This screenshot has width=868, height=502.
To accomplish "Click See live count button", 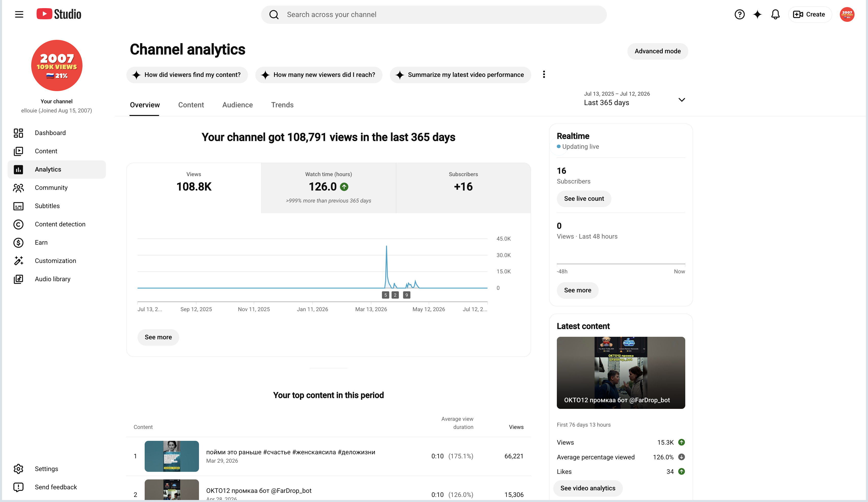I will point(584,199).
